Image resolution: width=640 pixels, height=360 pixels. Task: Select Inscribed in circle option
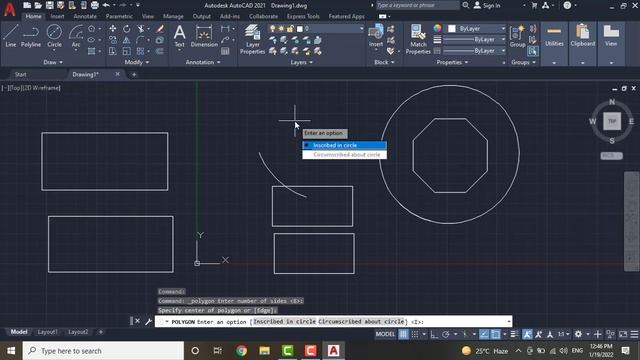coord(344,145)
